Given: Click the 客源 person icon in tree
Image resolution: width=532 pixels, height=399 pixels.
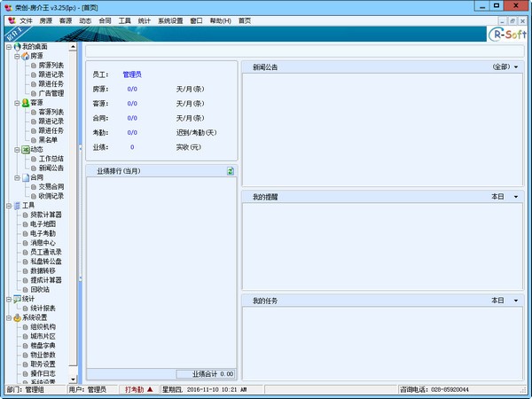Looking at the screenshot, I should (x=24, y=103).
